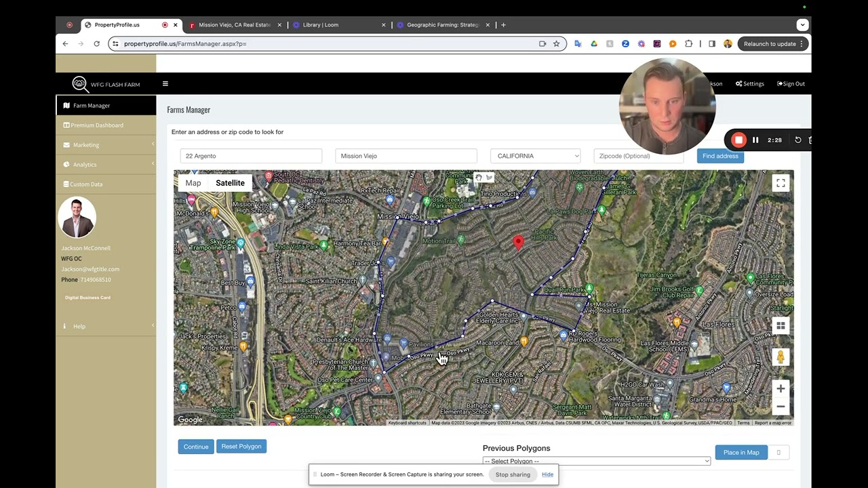
Task: Click the city field containing Mission Viejo
Action: pyautogui.click(x=406, y=156)
